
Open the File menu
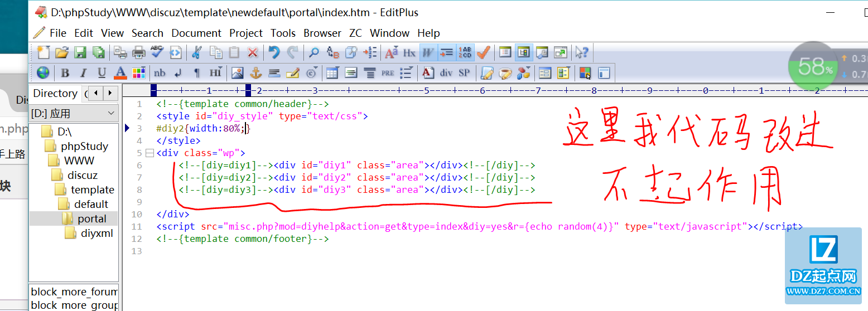57,33
